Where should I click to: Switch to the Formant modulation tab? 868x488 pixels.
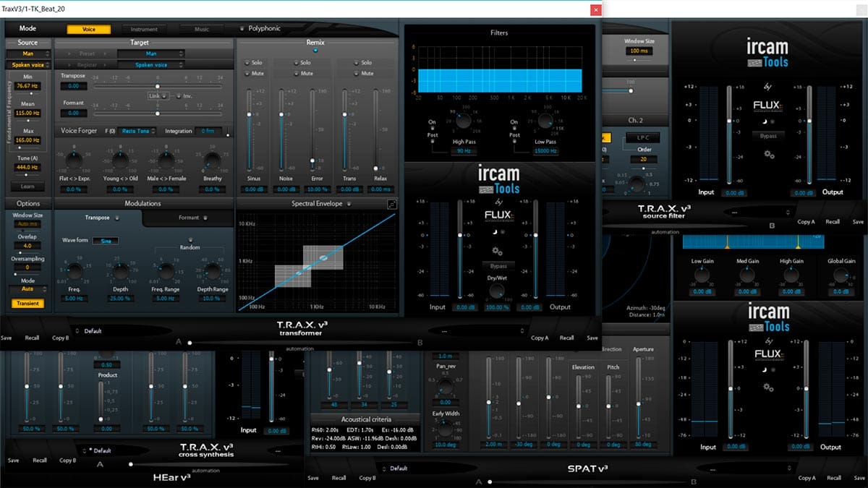click(x=190, y=217)
